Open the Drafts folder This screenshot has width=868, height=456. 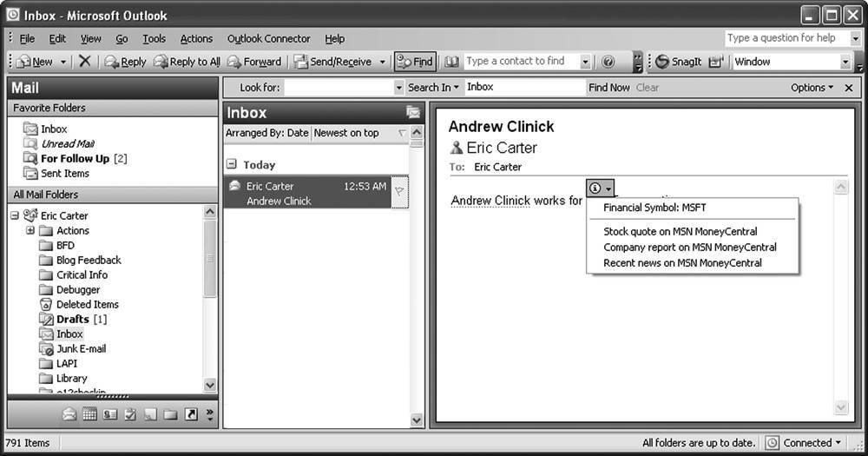pyautogui.click(x=73, y=319)
